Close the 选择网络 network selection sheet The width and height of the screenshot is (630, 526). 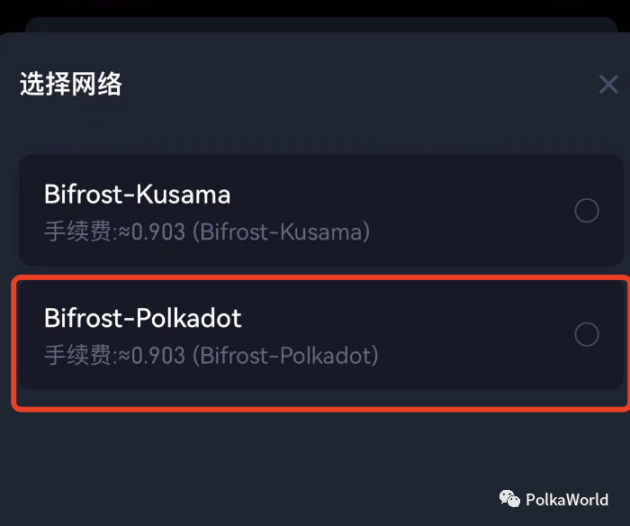point(608,85)
